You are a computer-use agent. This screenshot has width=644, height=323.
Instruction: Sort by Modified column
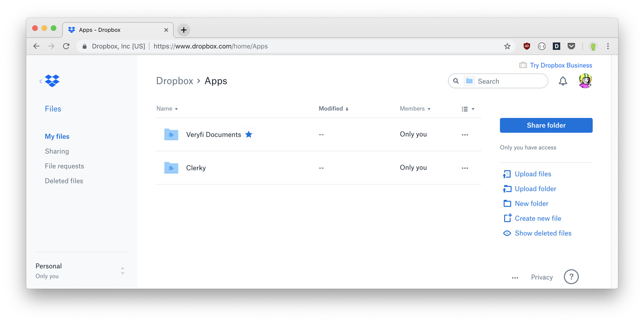tap(333, 109)
